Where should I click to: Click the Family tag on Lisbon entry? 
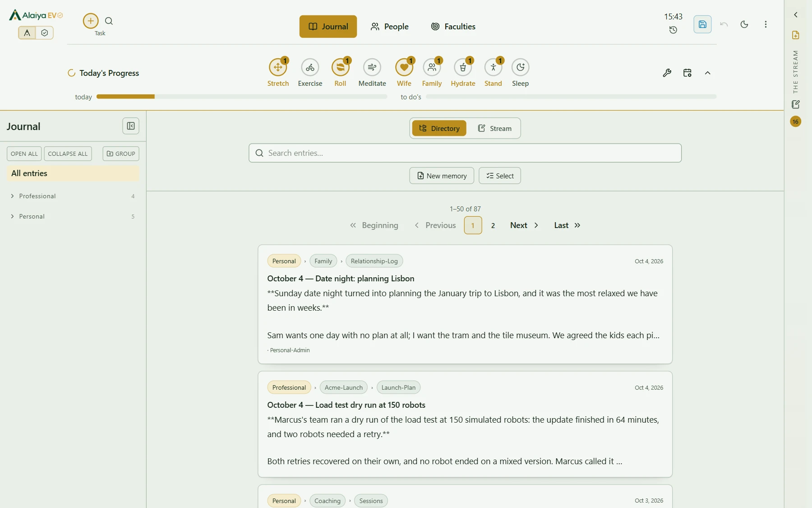pyautogui.click(x=323, y=261)
